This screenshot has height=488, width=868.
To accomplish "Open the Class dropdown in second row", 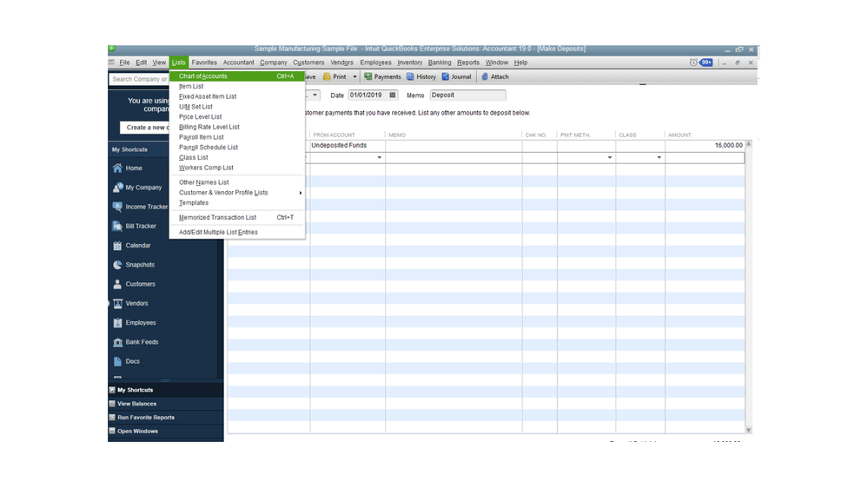I will pos(659,158).
